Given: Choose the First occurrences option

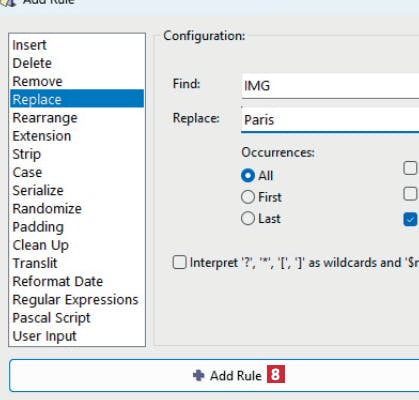Looking at the screenshot, I should click(248, 197).
